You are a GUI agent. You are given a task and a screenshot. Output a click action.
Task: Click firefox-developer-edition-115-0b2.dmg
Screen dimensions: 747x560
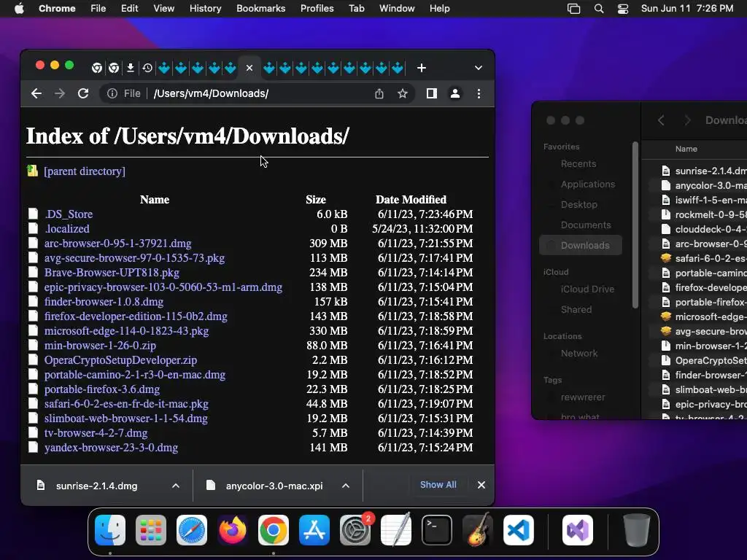(x=136, y=316)
